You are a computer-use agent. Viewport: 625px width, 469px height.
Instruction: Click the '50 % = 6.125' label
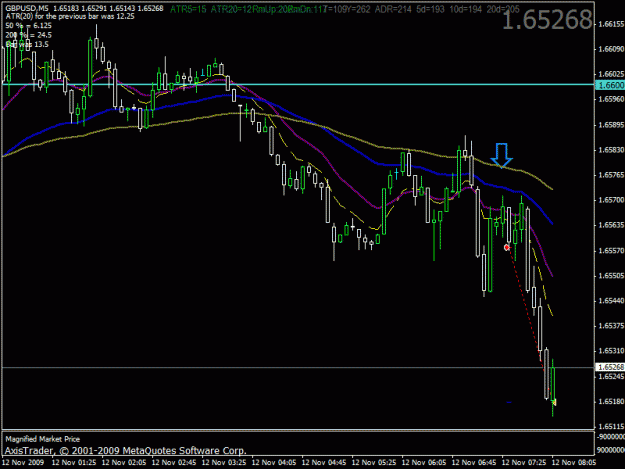coord(28,26)
